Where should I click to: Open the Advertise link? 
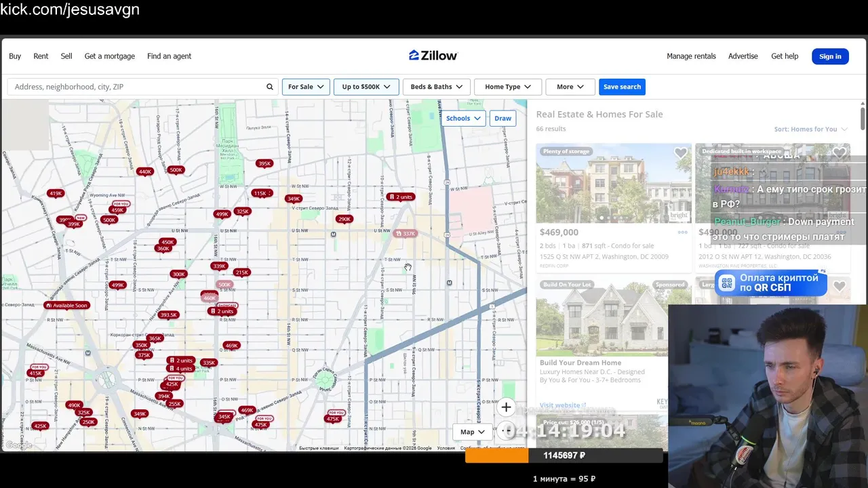[x=743, y=56]
